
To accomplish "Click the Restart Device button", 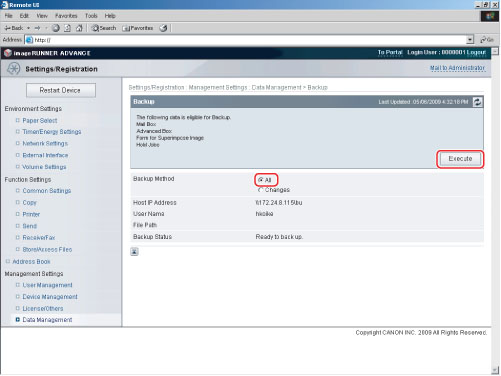I will tap(61, 90).
